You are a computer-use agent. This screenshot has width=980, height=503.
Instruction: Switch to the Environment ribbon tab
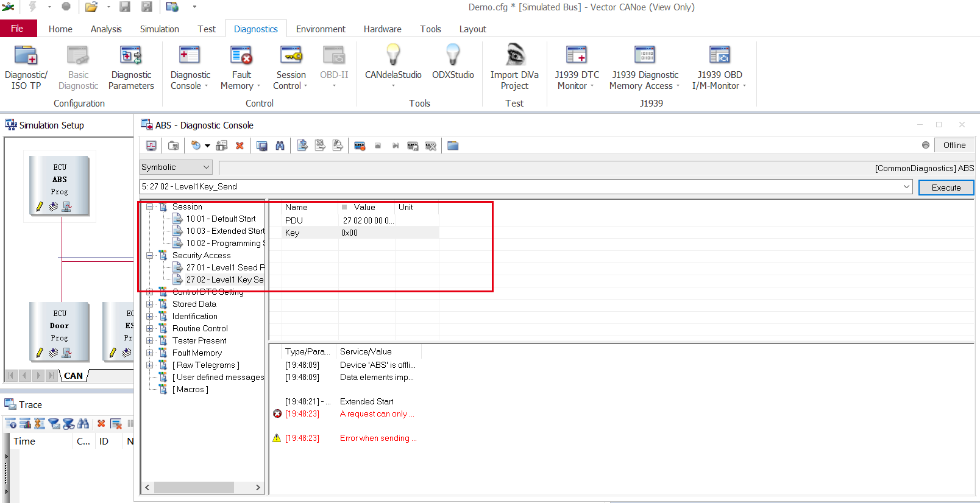(321, 29)
